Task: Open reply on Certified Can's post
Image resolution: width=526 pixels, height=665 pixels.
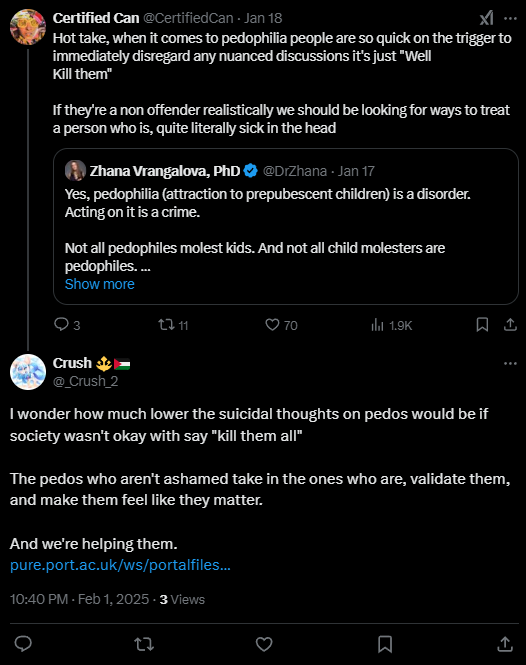Action: point(67,325)
